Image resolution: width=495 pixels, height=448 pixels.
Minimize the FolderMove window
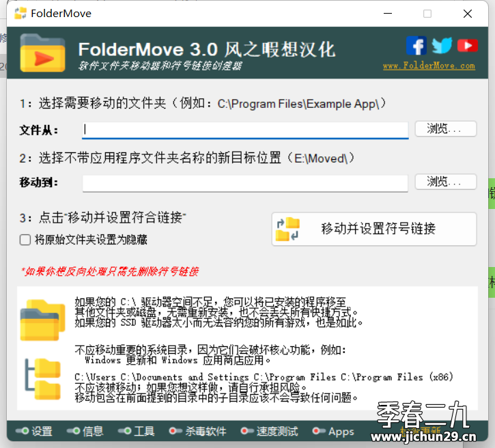(388, 14)
